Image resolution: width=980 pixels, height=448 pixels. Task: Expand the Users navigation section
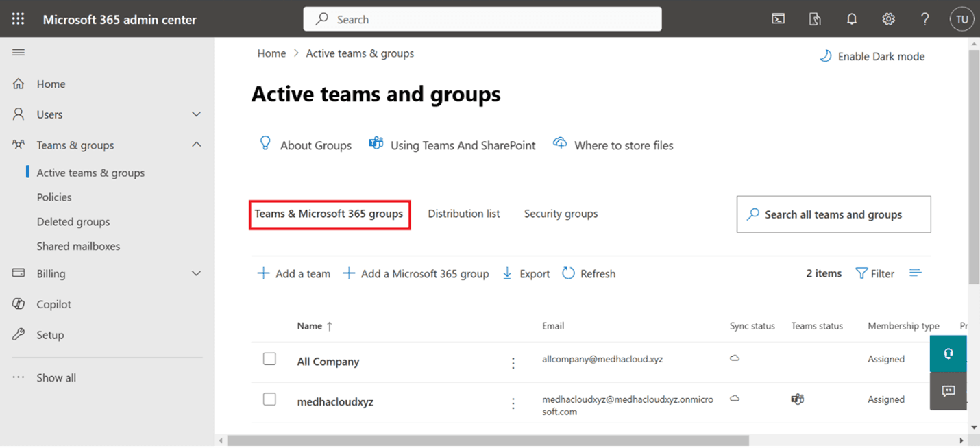pos(197,114)
